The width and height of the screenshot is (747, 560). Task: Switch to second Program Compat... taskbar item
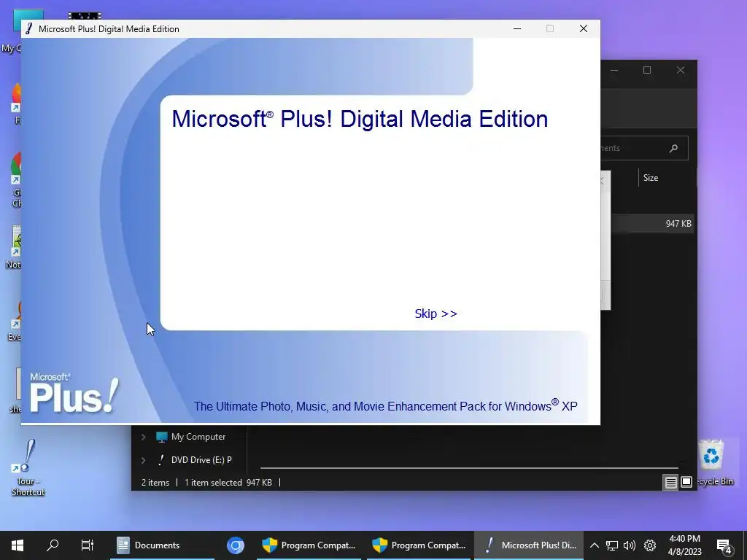coord(419,545)
